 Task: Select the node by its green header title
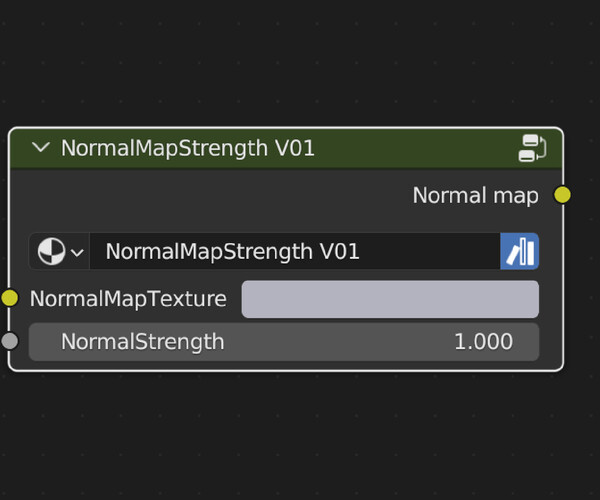[188, 148]
